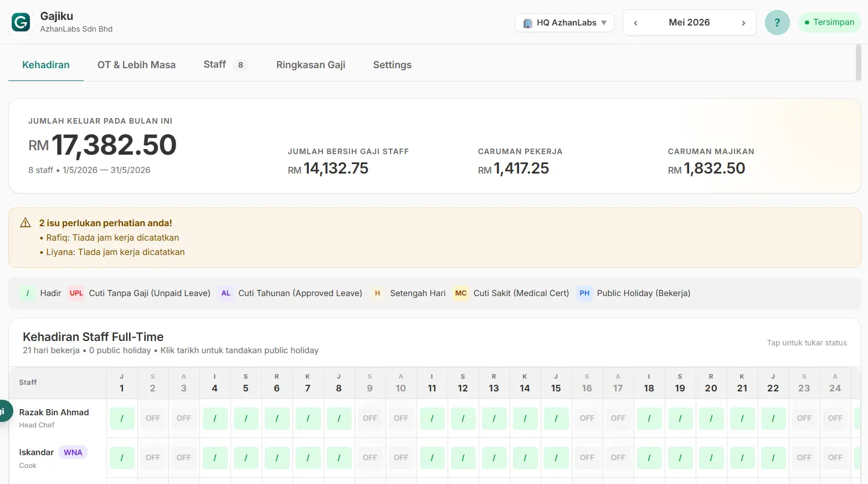Image resolution: width=868 pixels, height=484 pixels.
Task: Click the Liyana missing hours issue
Action: tap(115, 252)
